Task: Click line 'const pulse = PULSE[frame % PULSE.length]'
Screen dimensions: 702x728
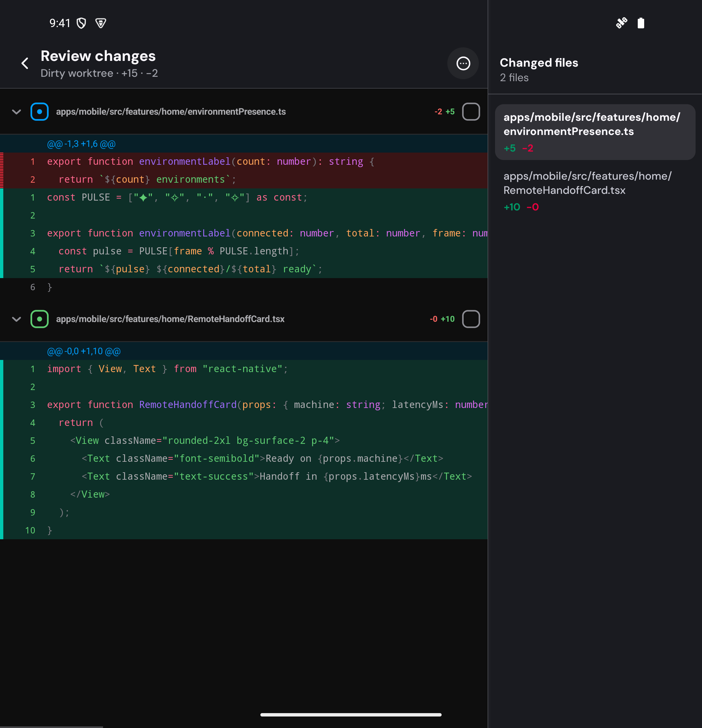Action: 244,251
